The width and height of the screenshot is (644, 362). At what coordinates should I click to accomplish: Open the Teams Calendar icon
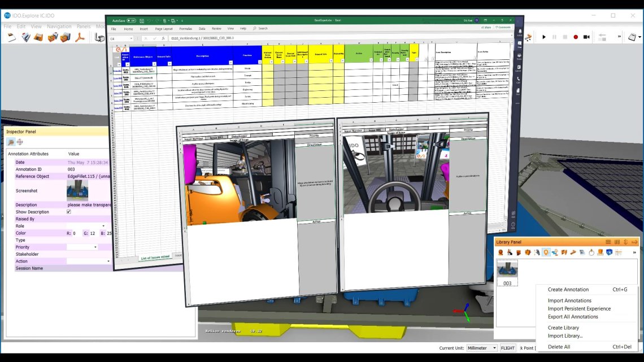click(x=519, y=68)
